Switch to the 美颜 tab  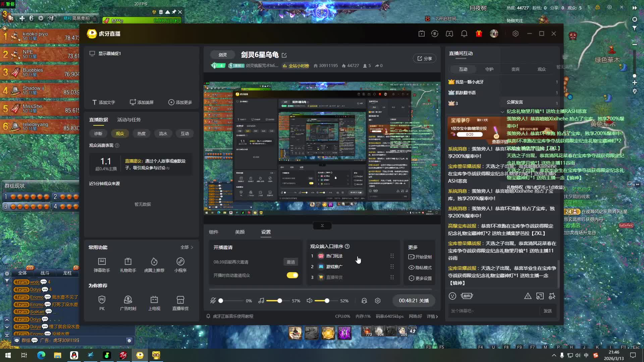pyautogui.click(x=240, y=232)
